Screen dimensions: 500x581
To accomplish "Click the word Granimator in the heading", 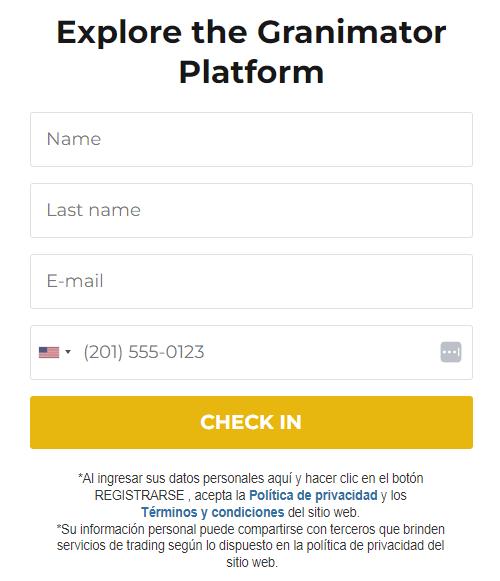I will 351,33.
